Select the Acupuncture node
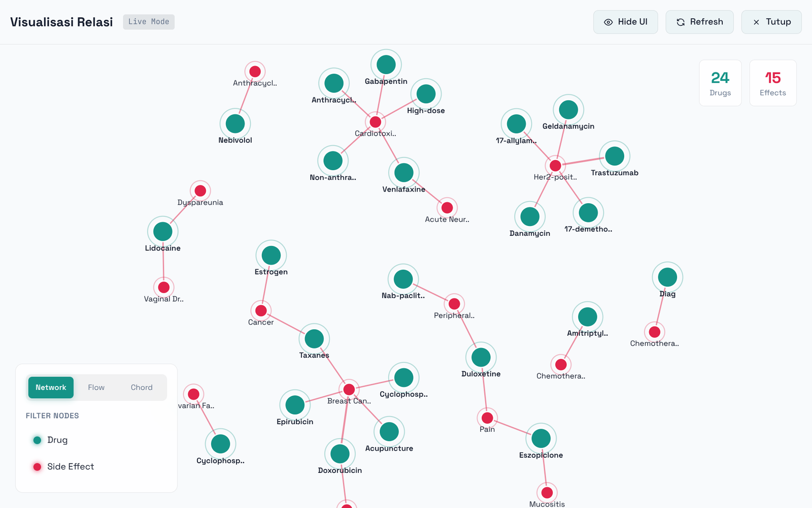812x508 pixels. (389, 432)
